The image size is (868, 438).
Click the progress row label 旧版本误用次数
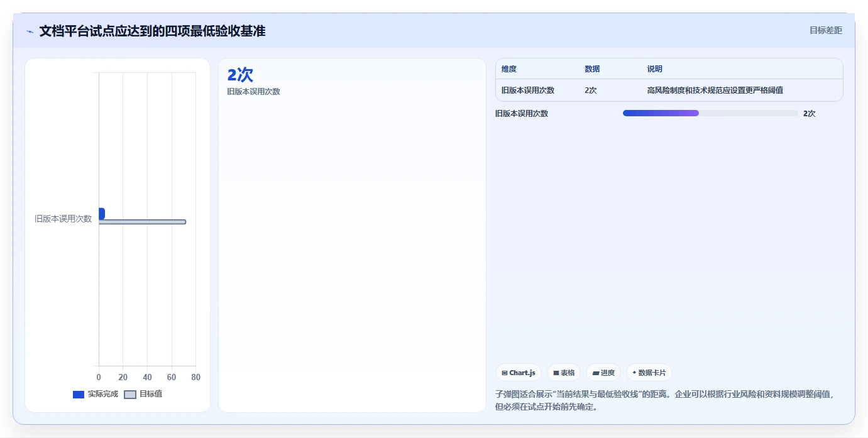pyautogui.click(x=522, y=114)
